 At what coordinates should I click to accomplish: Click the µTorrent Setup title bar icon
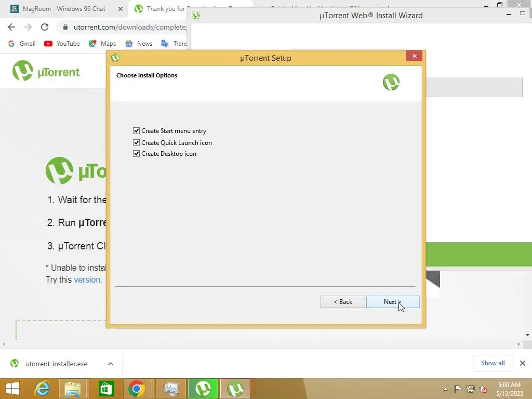coord(115,58)
